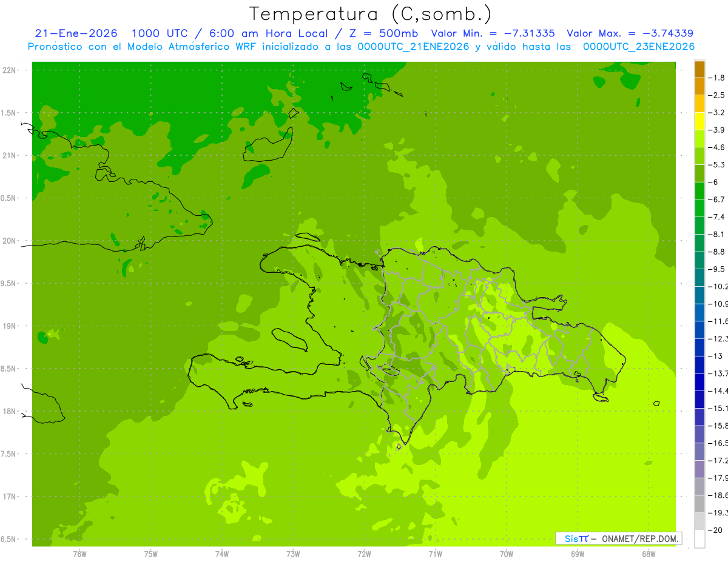Click the "69W" longitude label
Viewport: 728px width, 562px height.
(x=577, y=554)
